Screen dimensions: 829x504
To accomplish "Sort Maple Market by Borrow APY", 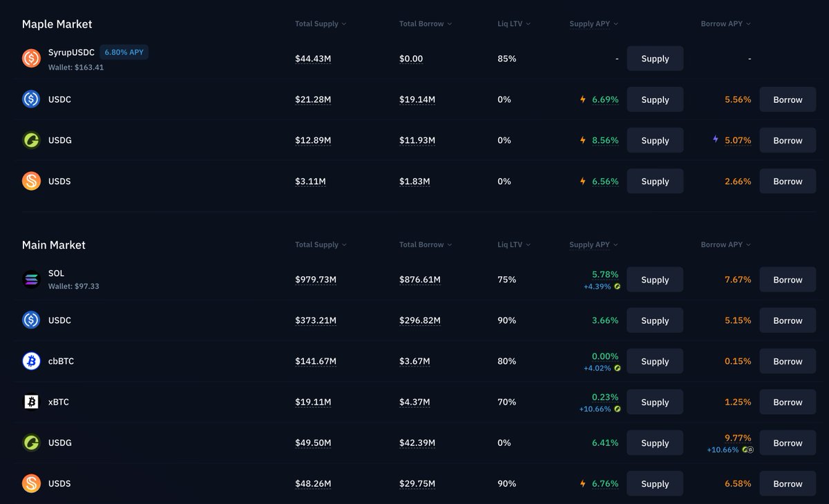I will pyautogui.click(x=725, y=23).
